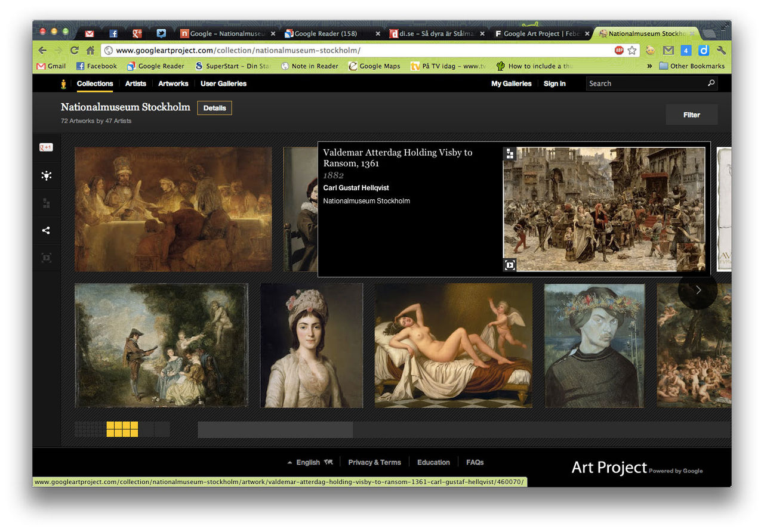The width and height of the screenshot is (764, 532).
Task: Toggle the AdBlock extension in the toolbar
Action: [619, 50]
